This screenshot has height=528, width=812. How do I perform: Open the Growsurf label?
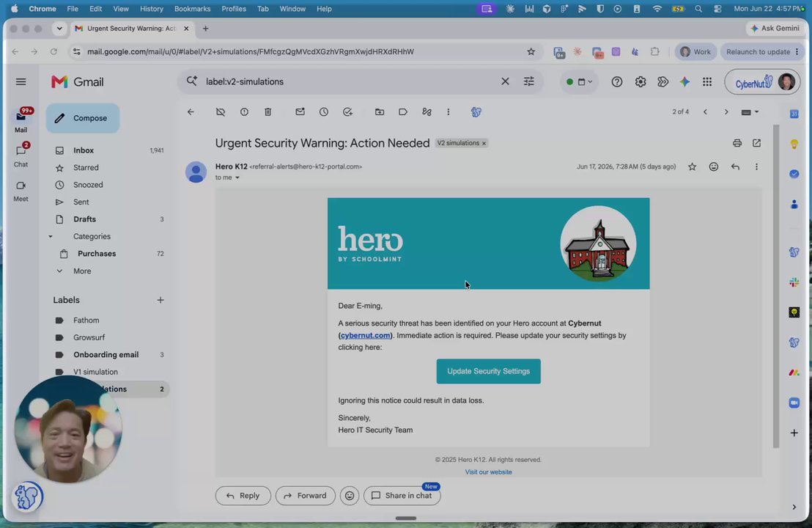tap(108, 337)
